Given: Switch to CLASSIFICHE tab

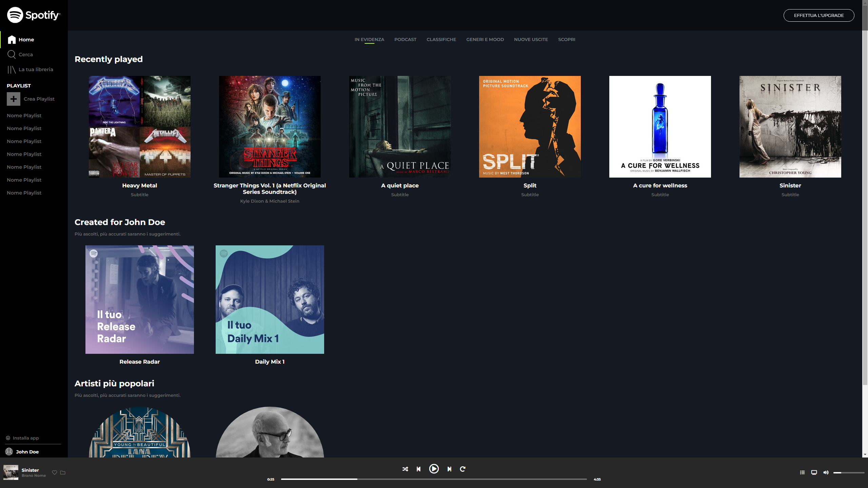Looking at the screenshot, I should click(x=441, y=39).
